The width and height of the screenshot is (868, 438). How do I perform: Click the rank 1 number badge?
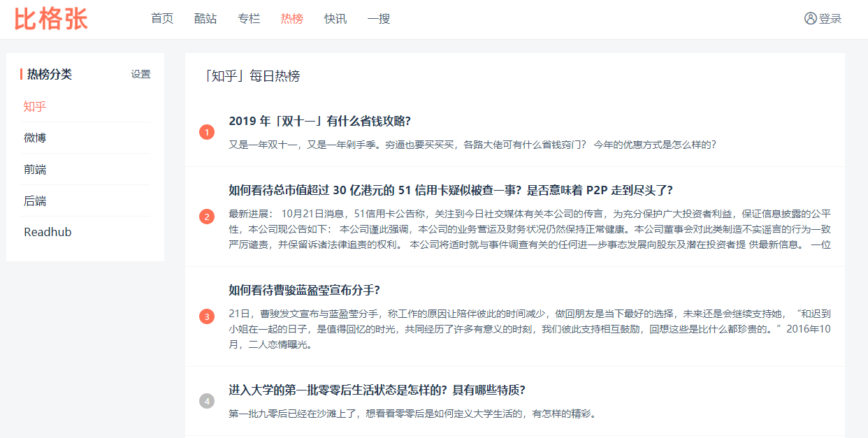point(206,132)
